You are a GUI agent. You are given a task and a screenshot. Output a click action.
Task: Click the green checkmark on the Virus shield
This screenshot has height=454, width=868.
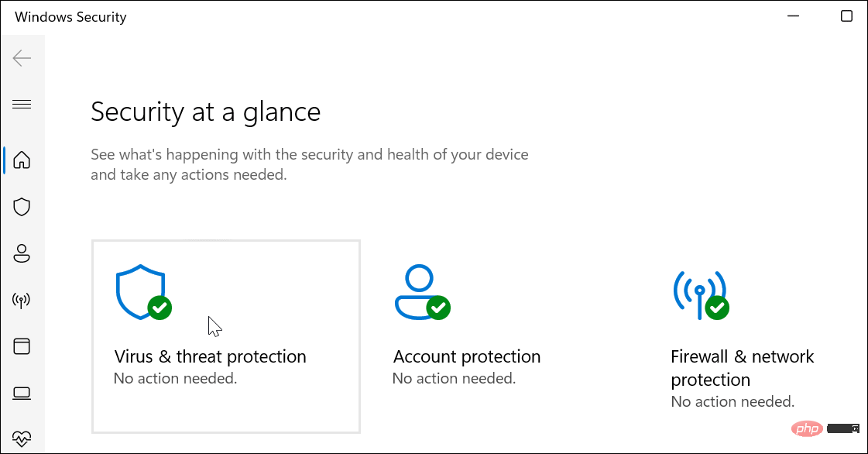pyautogui.click(x=160, y=308)
